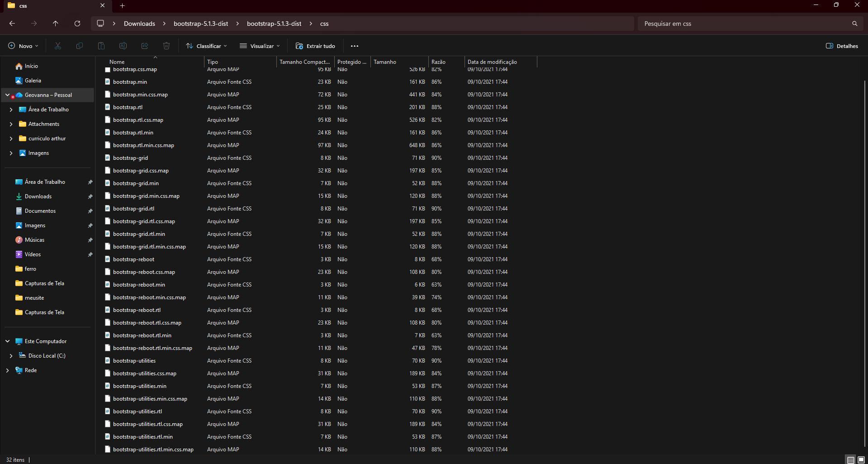Select the bootstrap.rtl.min.css.map file
The width and height of the screenshot is (868, 464).
[x=143, y=145]
